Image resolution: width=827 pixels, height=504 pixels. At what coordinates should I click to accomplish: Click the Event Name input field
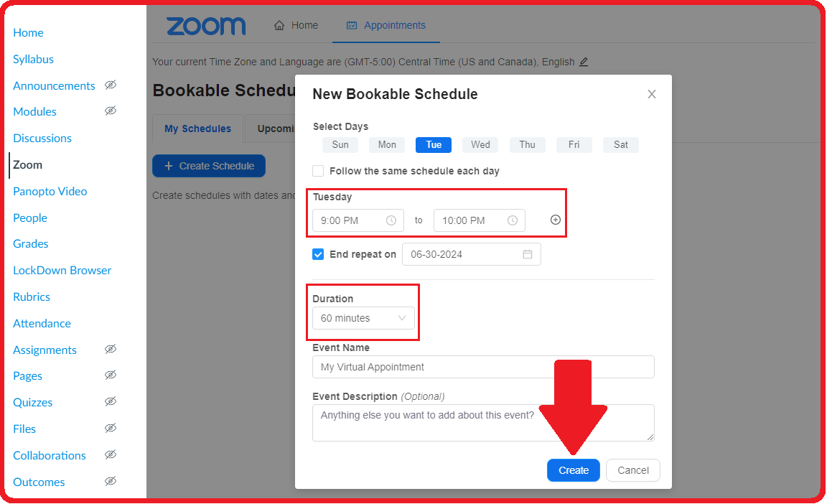[x=483, y=367]
